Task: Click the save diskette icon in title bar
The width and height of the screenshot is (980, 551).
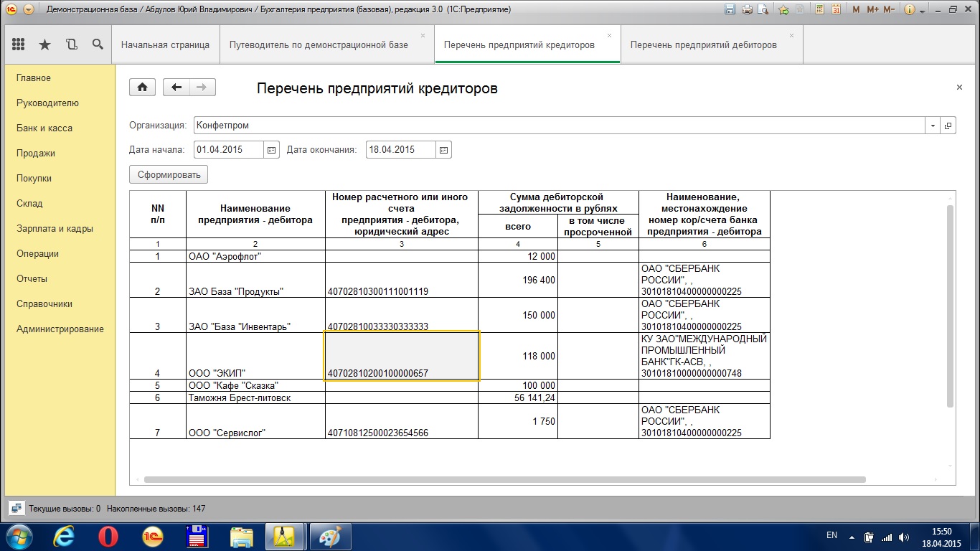Action: [x=730, y=10]
